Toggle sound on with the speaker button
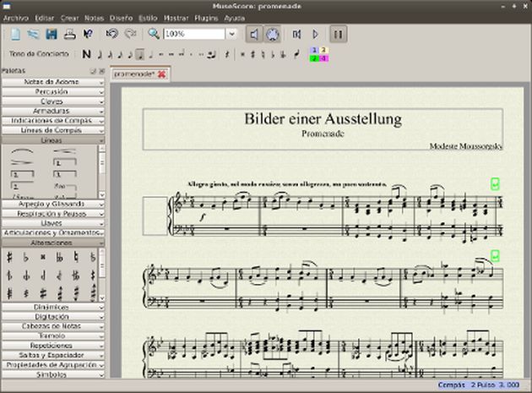 tap(254, 34)
